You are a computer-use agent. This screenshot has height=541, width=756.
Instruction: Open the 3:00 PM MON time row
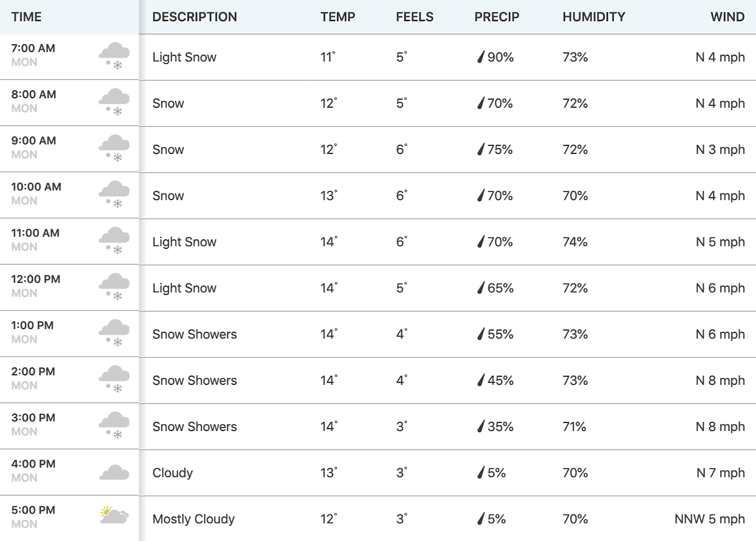point(69,426)
